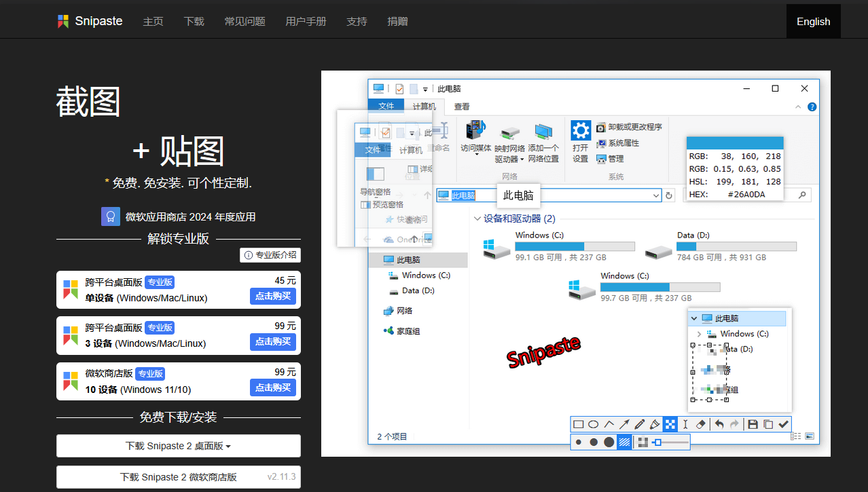Go to 常见问题 page
The image size is (868, 492).
(x=245, y=21)
